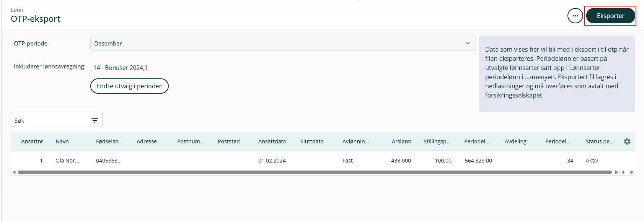
Task: Click the Poststed column header
Action: 228,141
